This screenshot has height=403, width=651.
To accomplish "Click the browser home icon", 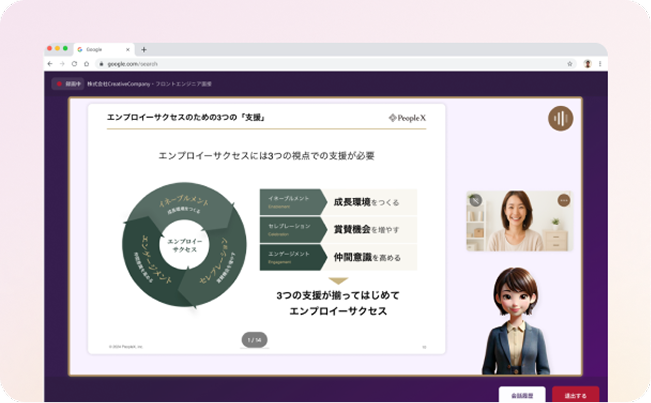I will 86,63.
